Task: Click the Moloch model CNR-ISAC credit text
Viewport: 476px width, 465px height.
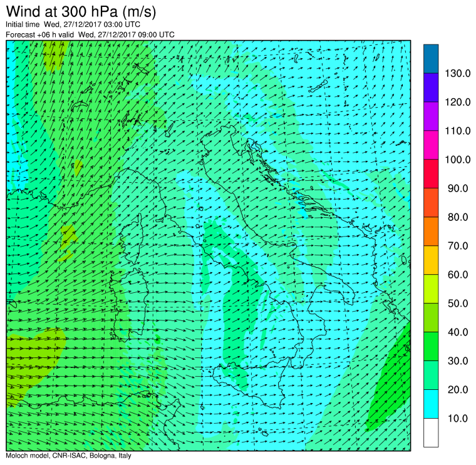Action: [x=69, y=456]
